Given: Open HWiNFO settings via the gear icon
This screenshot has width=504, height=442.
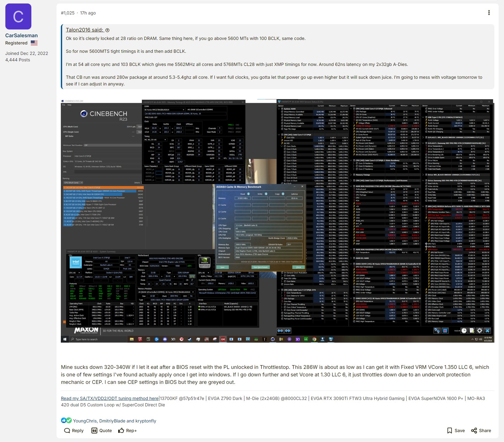Looking at the screenshot, I should [479, 331].
